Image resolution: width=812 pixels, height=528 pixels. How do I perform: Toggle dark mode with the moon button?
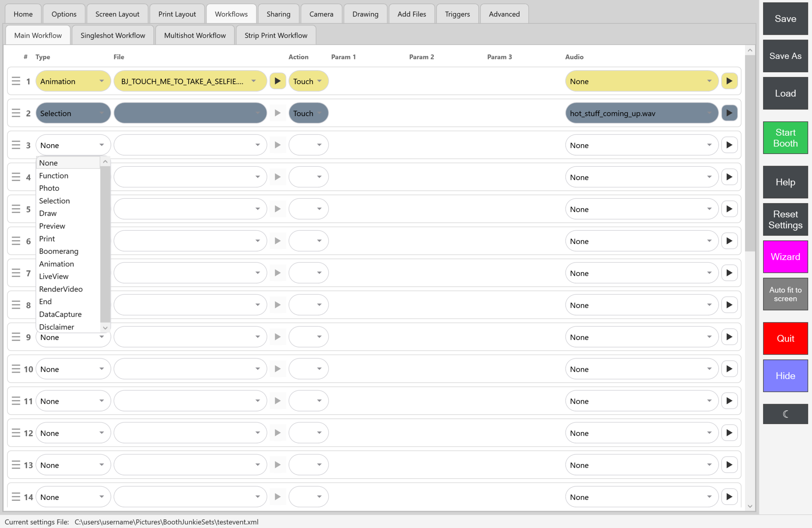coord(785,414)
